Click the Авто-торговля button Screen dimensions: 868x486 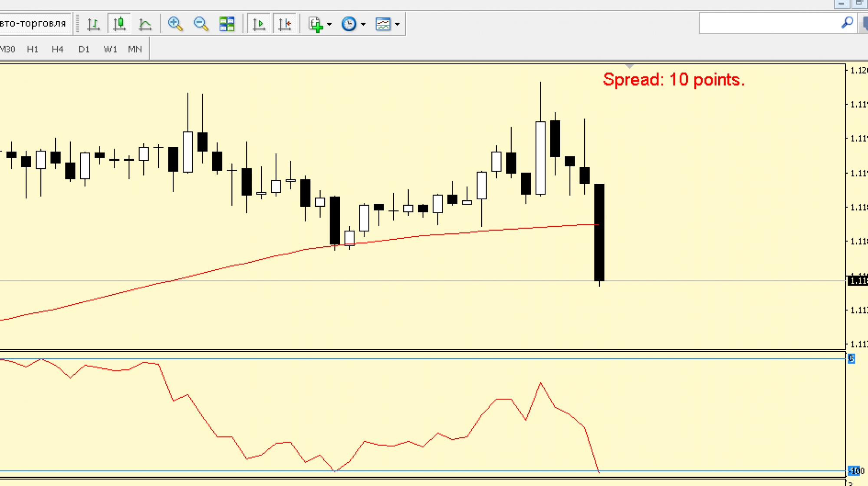tap(34, 23)
